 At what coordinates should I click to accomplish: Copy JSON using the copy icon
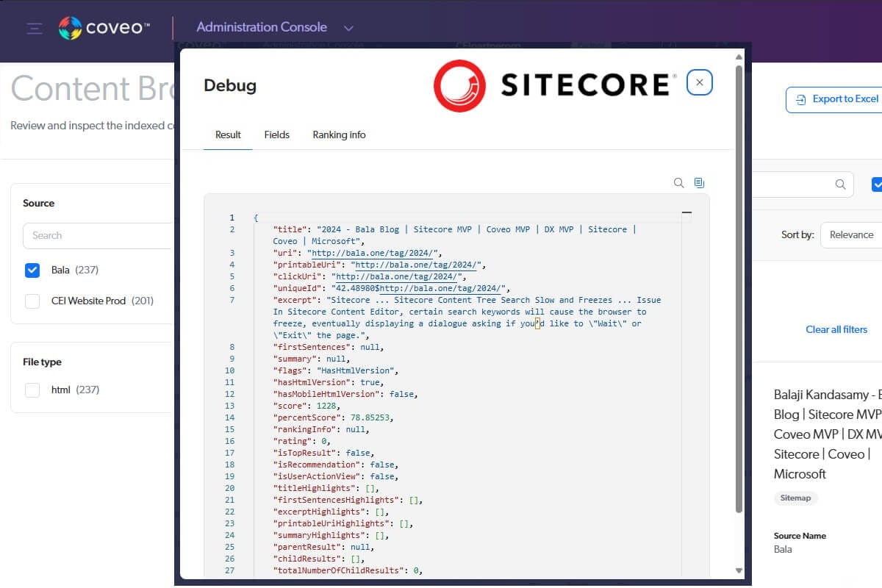coord(699,183)
